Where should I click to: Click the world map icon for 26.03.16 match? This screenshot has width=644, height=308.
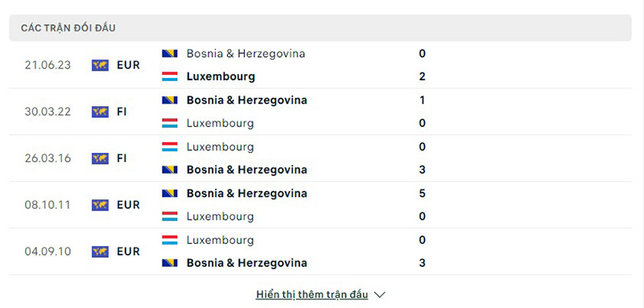[x=100, y=158]
